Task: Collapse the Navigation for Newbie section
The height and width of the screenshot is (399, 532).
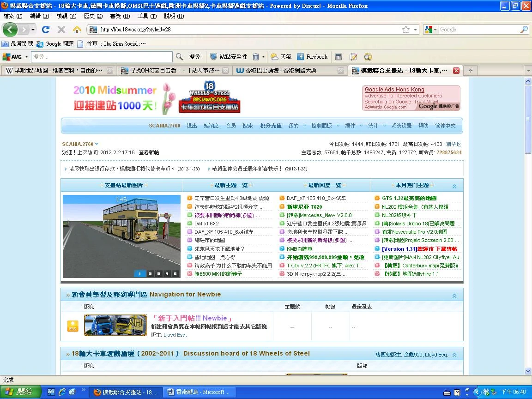Action: click(x=454, y=296)
